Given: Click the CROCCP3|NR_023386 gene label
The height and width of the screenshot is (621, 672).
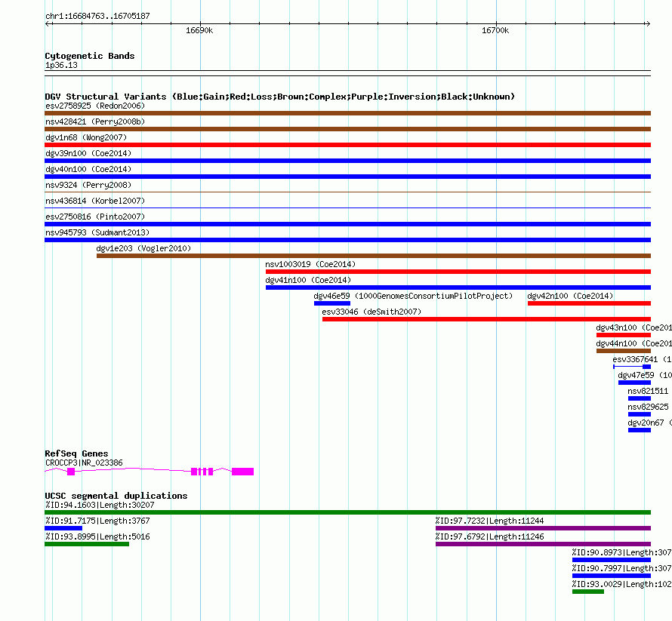Looking at the screenshot, I should click(84, 463).
